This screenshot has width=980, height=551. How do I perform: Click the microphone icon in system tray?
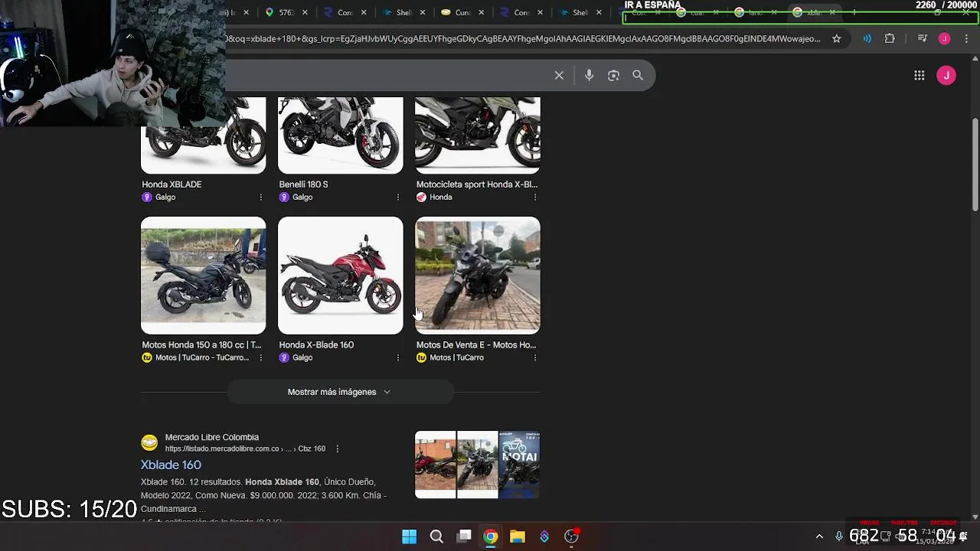839,536
